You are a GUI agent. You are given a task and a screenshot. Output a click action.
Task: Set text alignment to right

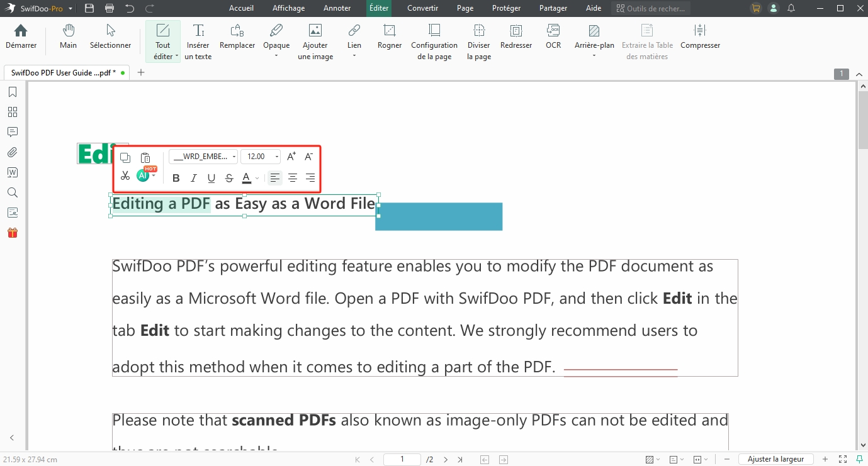[310, 178]
